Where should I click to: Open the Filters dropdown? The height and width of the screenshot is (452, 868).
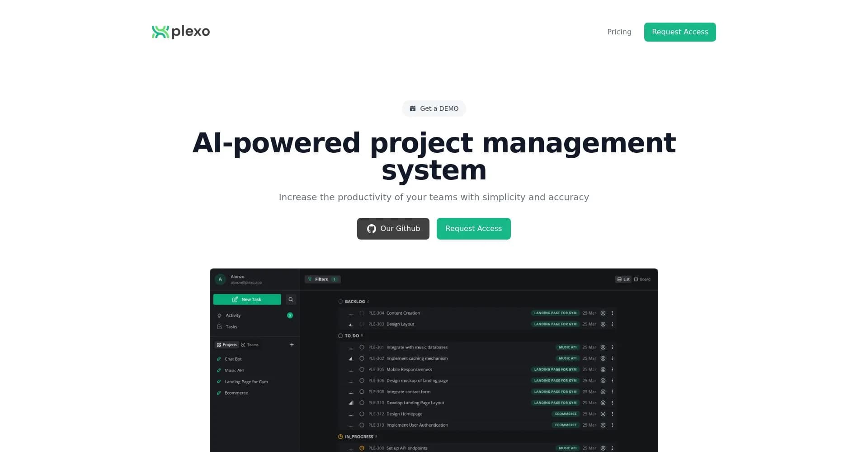click(x=322, y=279)
